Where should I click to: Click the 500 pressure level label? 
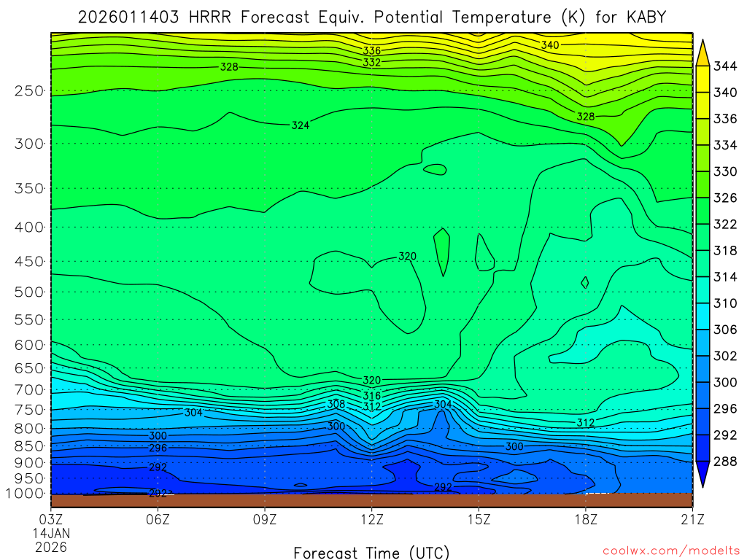click(x=29, y=292)
